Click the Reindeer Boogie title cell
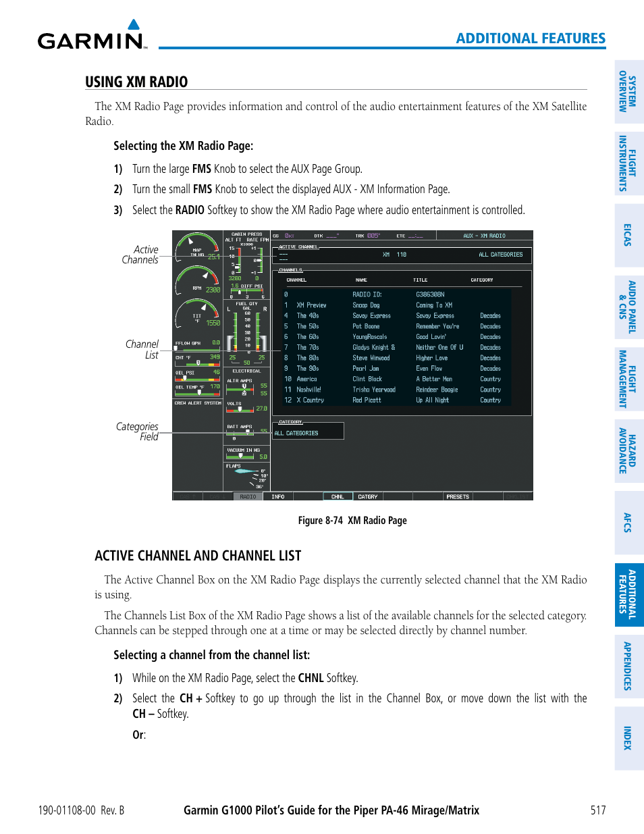Viewport: 644px width, 834px height. (x=437, y=390)
